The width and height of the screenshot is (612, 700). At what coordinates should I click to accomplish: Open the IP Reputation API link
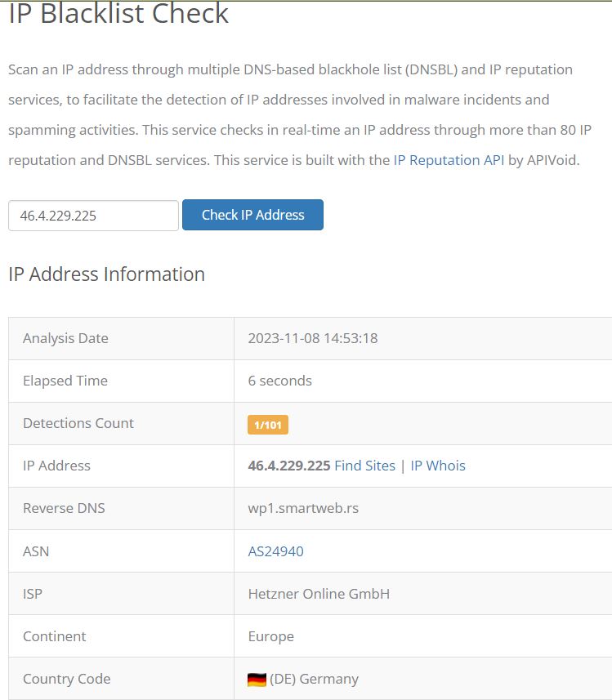(x=449, y=160)
